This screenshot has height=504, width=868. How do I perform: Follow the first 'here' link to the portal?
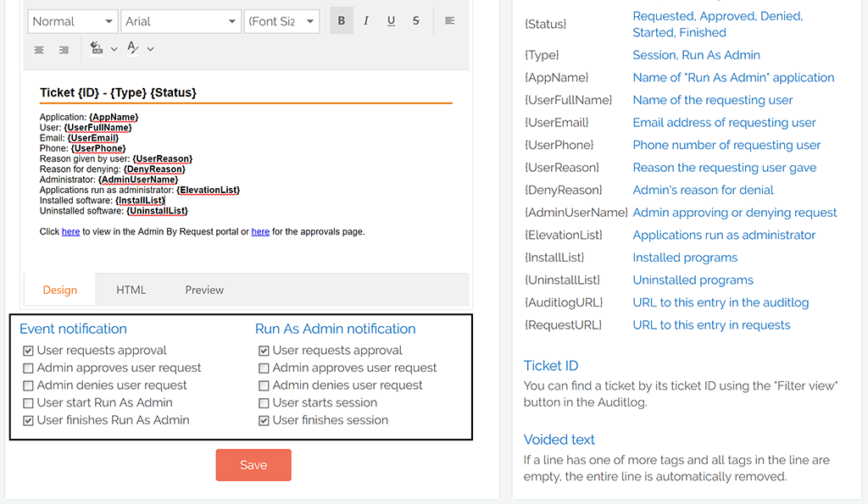tap(71, 232)
